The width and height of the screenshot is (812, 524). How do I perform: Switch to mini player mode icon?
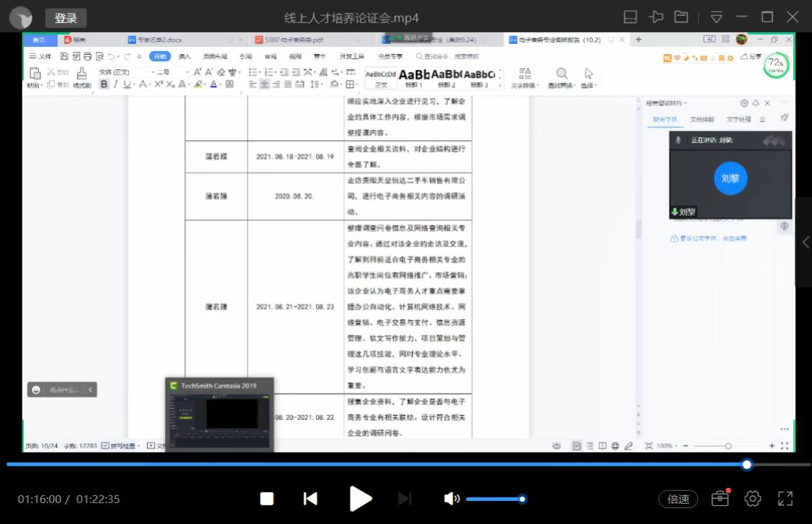coord(630,17)
